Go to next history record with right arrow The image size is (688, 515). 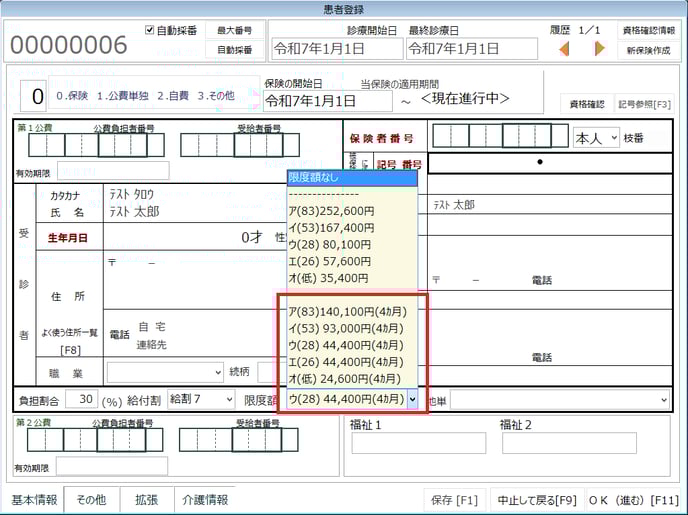[x=599, y=49]
